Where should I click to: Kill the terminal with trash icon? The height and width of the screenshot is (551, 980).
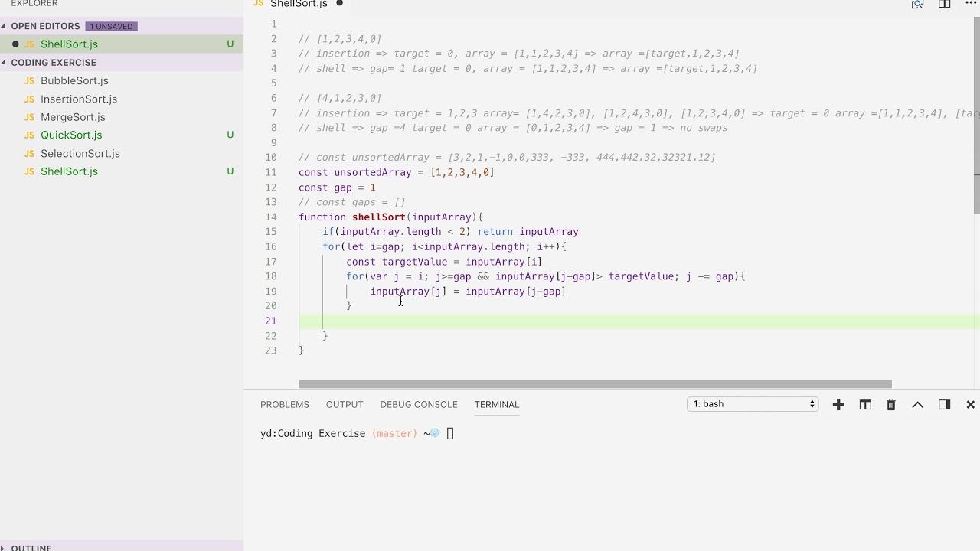pos(891,404)
